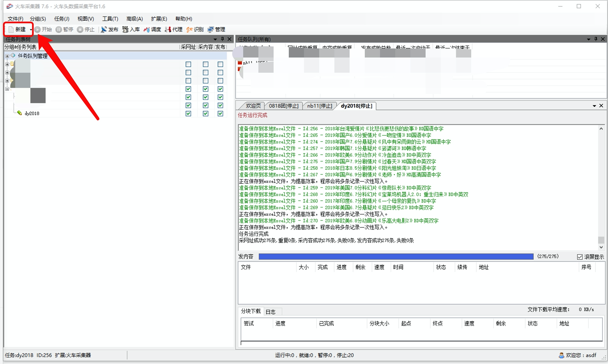This screenshot has width=608, height=364.
Task: Click the 续传 column header
Action: tap(465, 267)
